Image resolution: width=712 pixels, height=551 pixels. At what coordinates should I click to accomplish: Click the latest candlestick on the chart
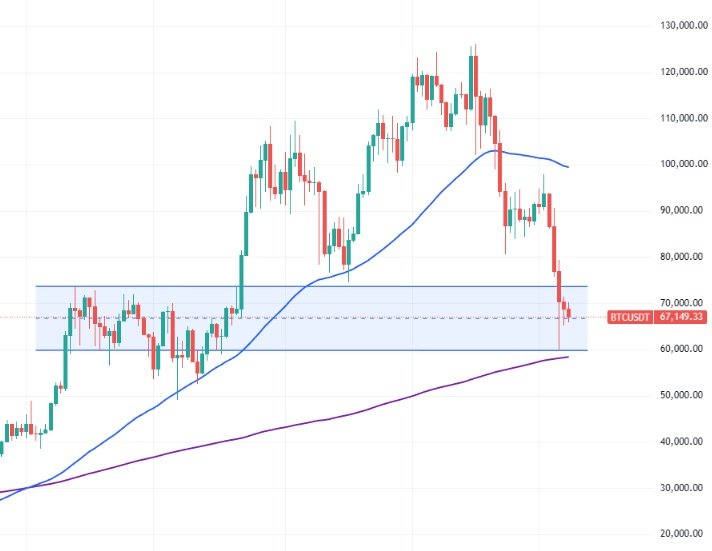coord(569,315)
